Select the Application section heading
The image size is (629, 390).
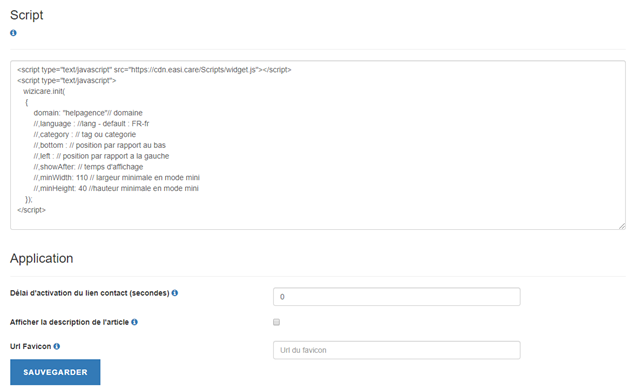(x=41, y=258)
